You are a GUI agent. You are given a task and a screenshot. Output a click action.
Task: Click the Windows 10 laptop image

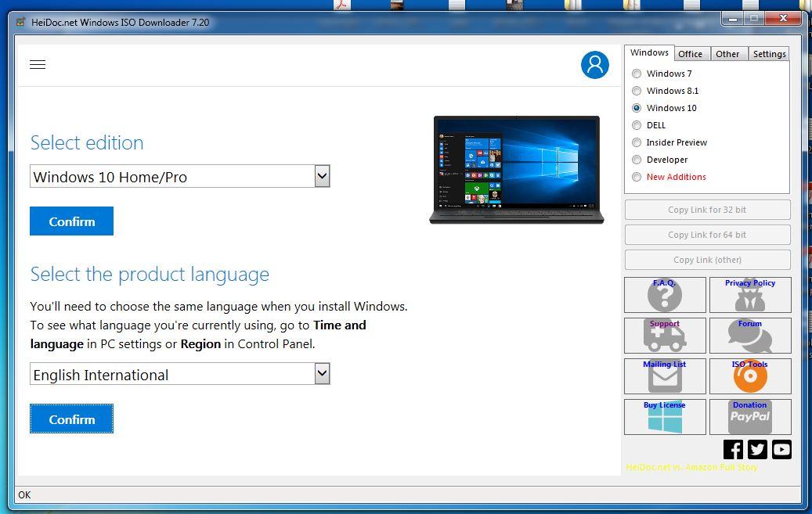point(517,170)
